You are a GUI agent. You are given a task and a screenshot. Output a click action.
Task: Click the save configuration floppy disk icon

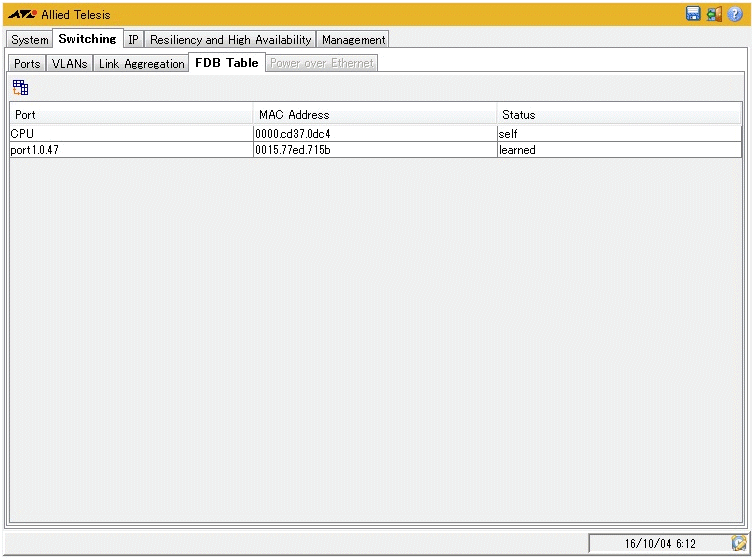(x=693, y=14)
